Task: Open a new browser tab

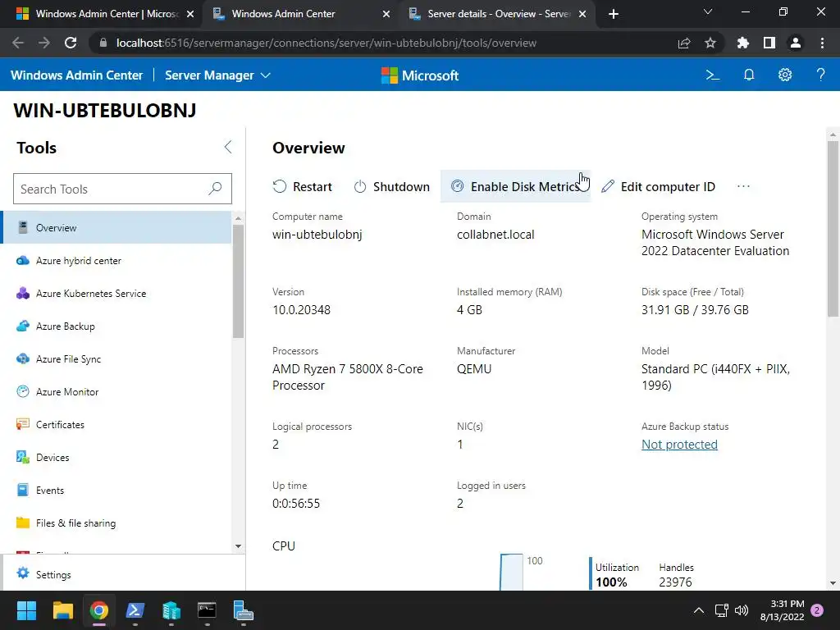Action: pos(614,15)
